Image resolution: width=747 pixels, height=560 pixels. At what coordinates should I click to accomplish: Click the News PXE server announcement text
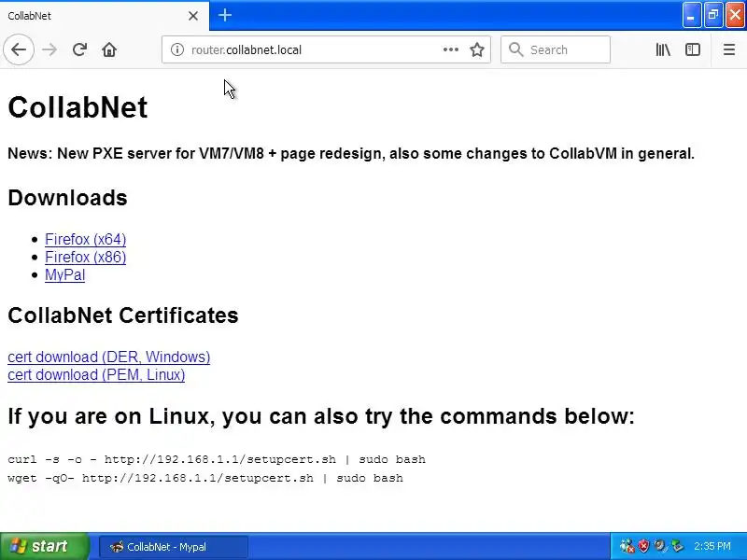pos(351,153)
